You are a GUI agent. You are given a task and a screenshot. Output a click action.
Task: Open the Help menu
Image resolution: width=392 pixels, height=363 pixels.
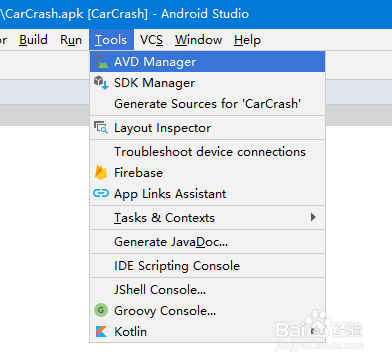point(247,40)
